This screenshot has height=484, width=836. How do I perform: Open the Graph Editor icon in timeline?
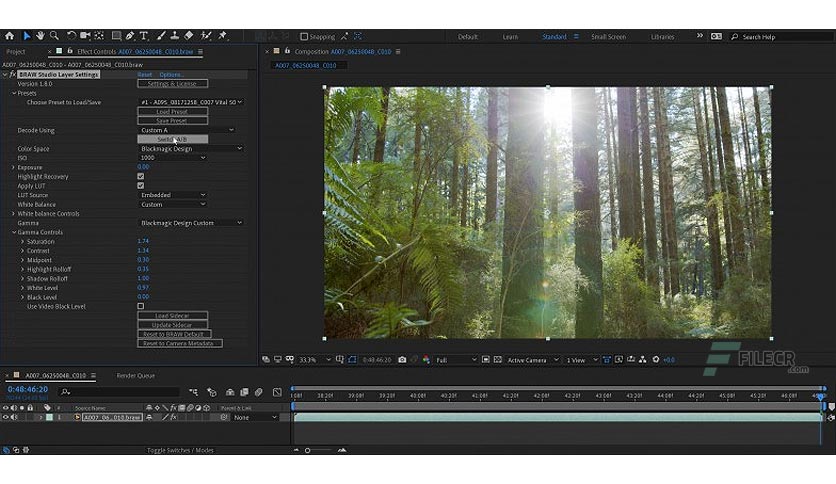click(277, 392)
